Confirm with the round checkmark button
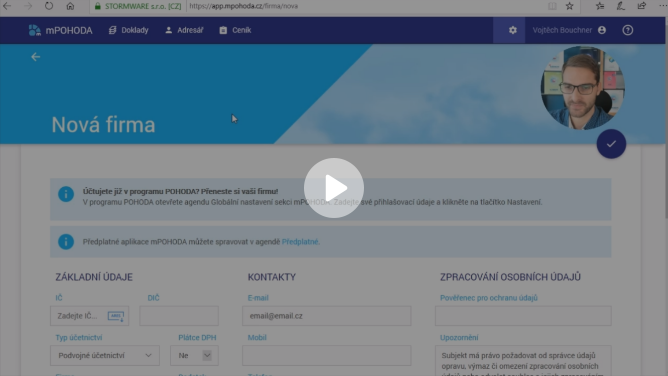 pos(611,144)
